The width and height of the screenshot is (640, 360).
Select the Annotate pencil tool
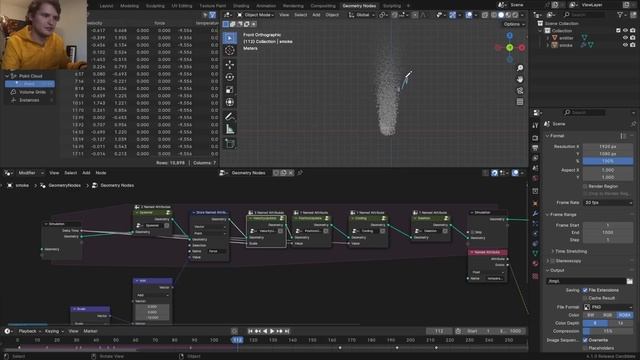[x=230, y=117]
